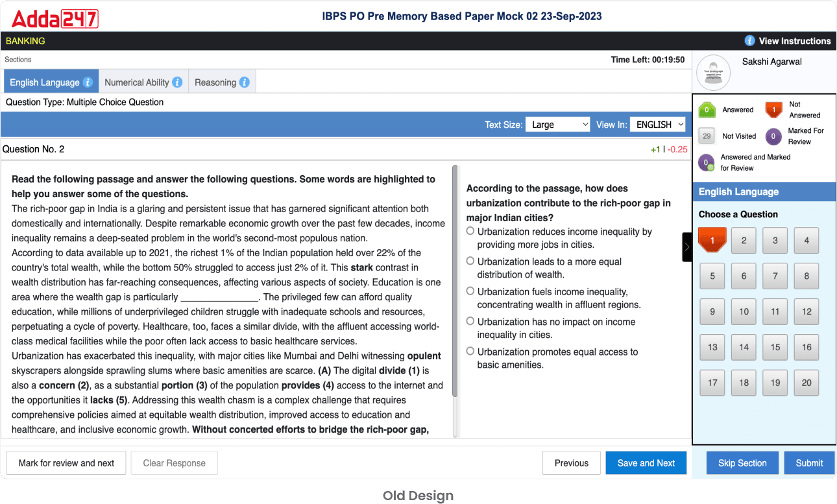Click the info icon beside Numerical Ability
837x504 pixels.
177,82
